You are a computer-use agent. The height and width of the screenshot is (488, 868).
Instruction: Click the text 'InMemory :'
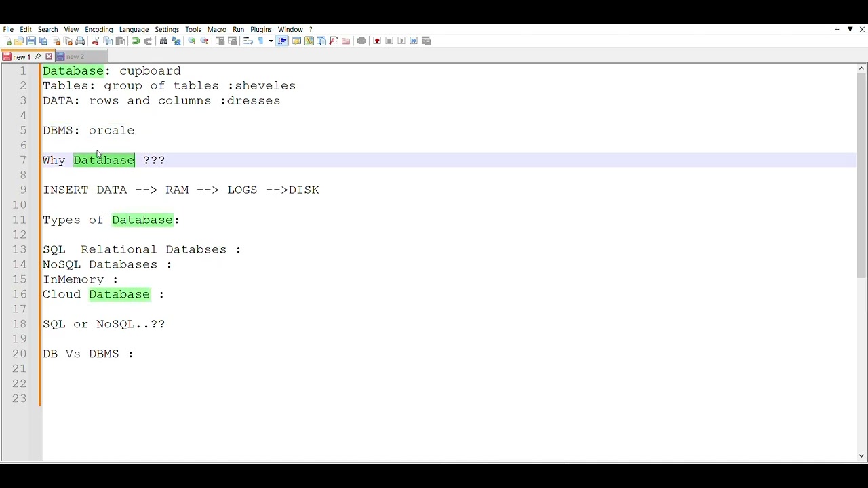(81, 279)
